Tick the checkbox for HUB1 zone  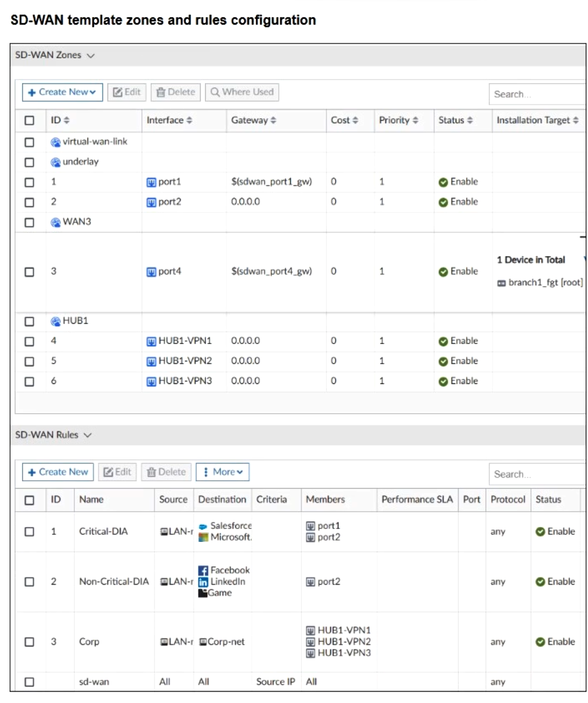coord(29,321)
